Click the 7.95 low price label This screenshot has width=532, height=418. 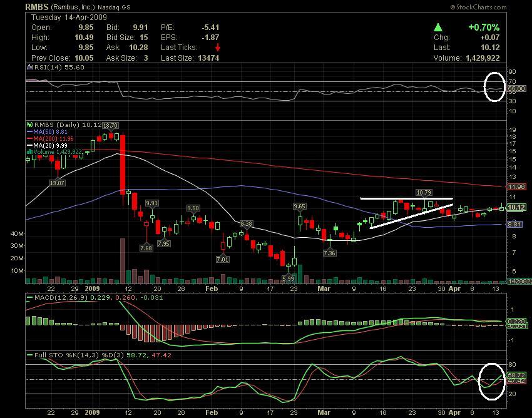[164, 243]
